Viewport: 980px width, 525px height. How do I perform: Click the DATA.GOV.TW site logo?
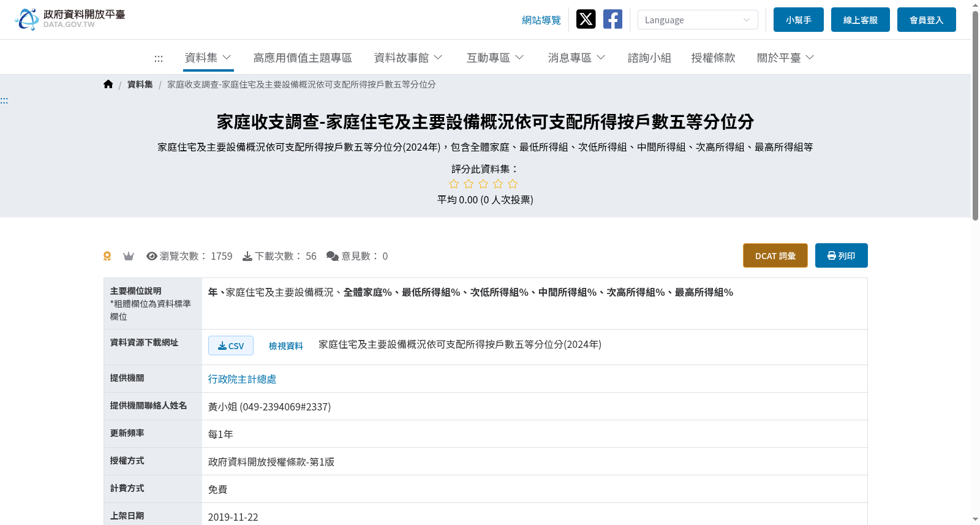point(70,19)
